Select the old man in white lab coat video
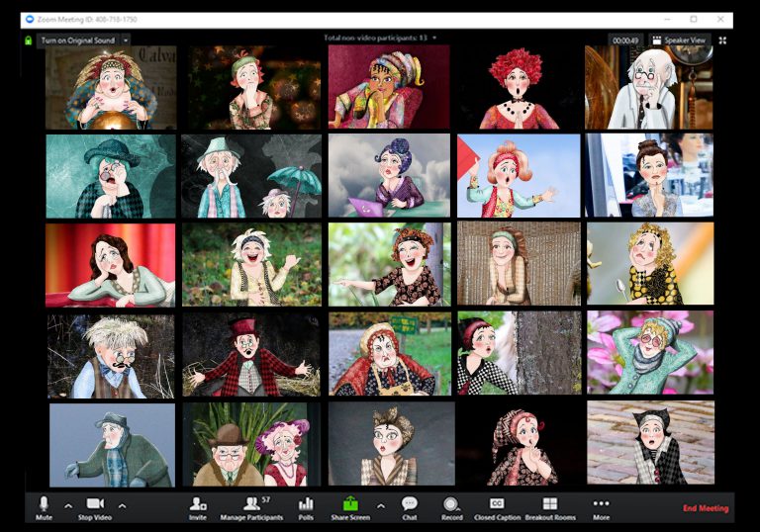The height and width of the screenshot is (532, 760). point(649,88)
